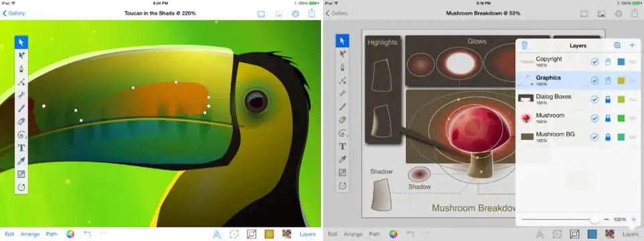Hide the Mushroom BG layer

click(595, 137)
